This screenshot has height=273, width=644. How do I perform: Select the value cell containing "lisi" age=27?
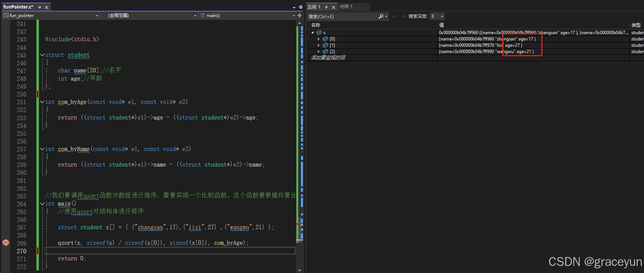pyautogui.click(x=533, y=45)
